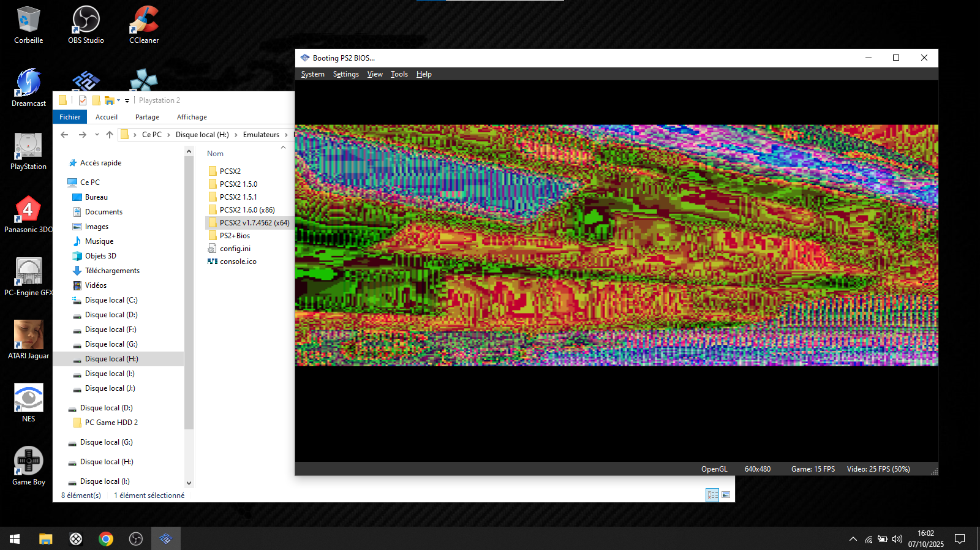
Task: Switch to the Affichage ribbon tab
Action: (x=192, y=117)
